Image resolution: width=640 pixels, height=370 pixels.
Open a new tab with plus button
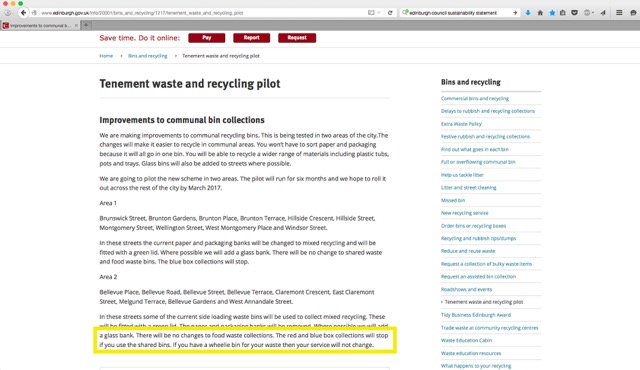(x=86, y=25)
